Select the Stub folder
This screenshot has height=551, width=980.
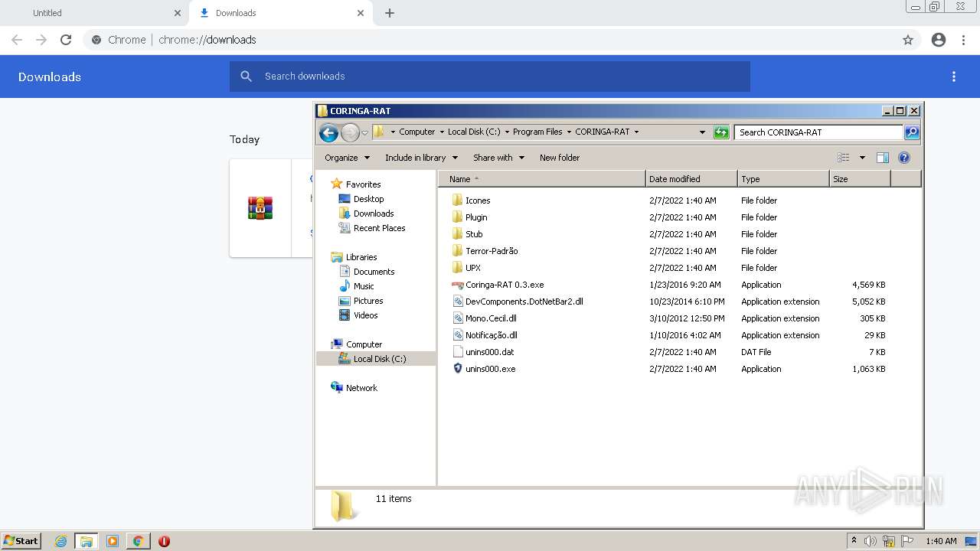coord(474,234)
